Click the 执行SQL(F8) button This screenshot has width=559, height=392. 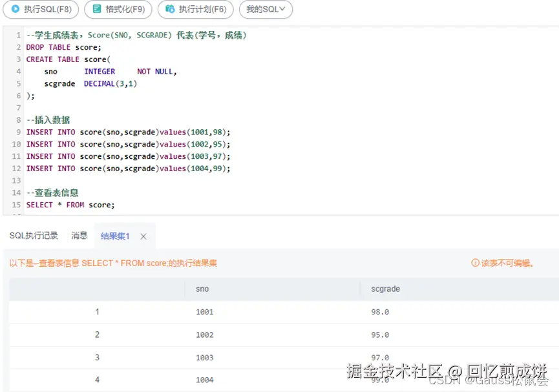tap(41, 9)
